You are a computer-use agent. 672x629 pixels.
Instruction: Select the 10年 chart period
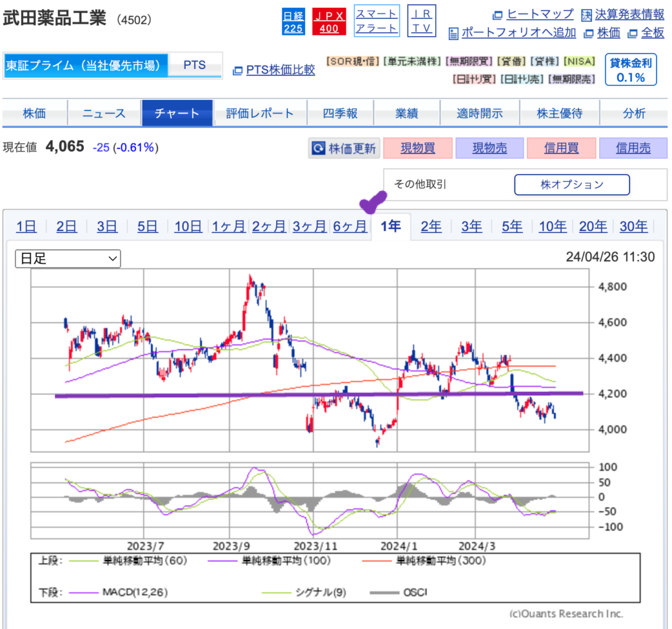[x=553, y=227]
